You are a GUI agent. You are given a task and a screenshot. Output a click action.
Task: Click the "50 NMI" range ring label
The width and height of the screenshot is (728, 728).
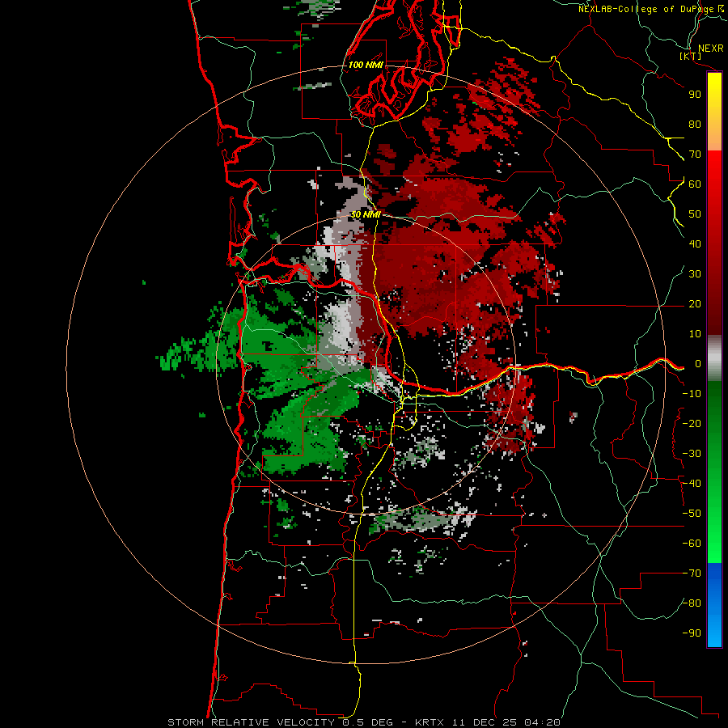(366, 214)
